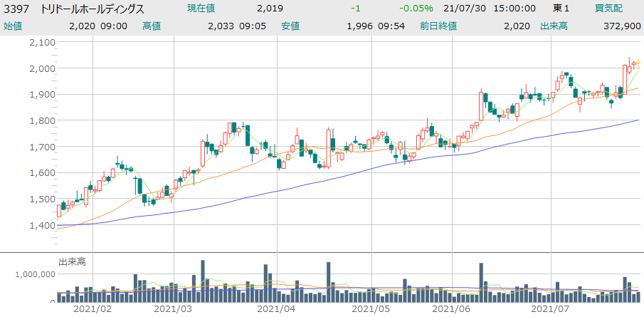Select the 現在値 label in header

click(202, 9)
